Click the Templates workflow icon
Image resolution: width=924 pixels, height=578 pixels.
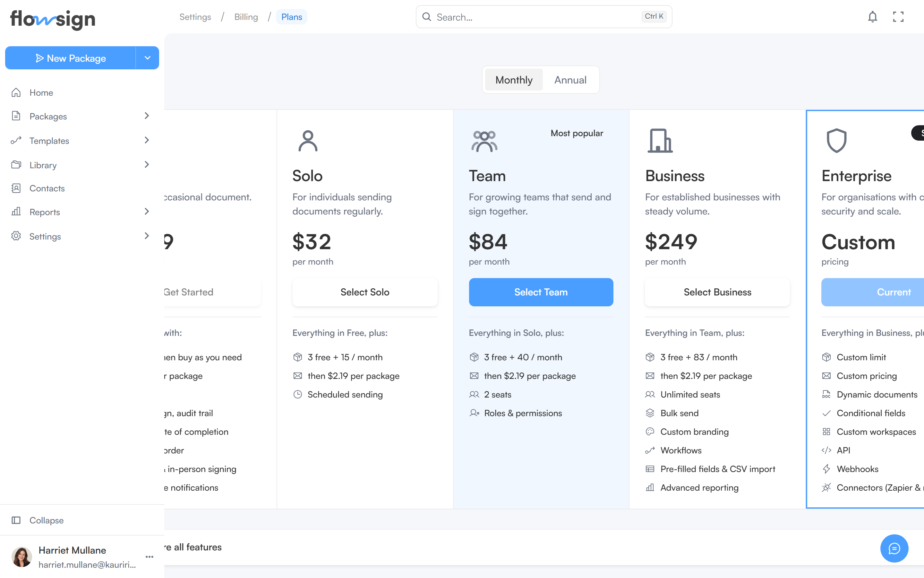pyautogui.click(x=16, y=140)
